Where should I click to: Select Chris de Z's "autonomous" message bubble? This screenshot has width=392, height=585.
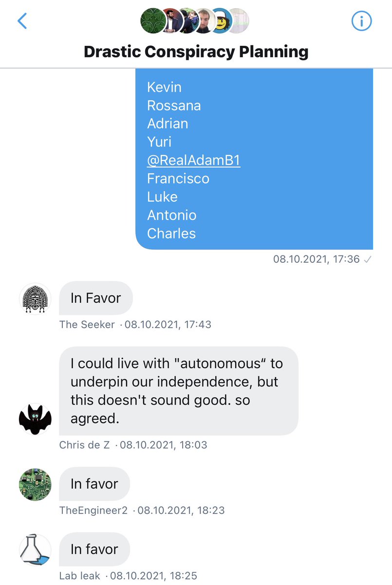tap(178, 391)
